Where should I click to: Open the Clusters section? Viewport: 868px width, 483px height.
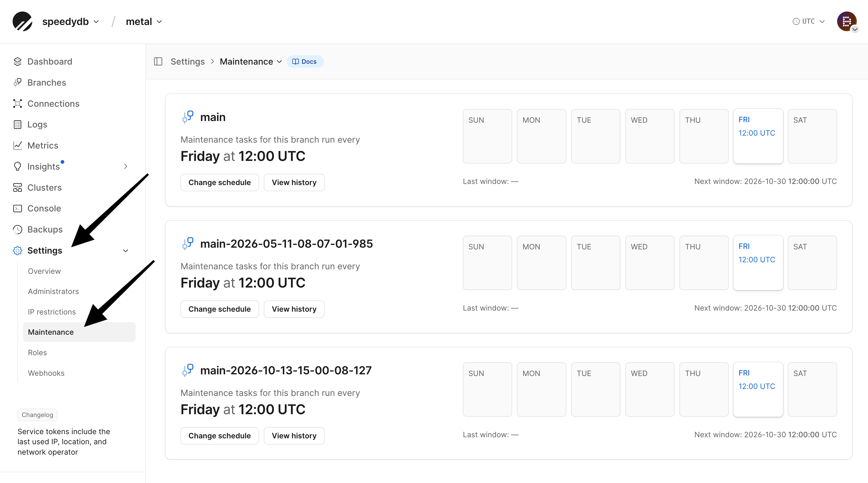point(44,188)
